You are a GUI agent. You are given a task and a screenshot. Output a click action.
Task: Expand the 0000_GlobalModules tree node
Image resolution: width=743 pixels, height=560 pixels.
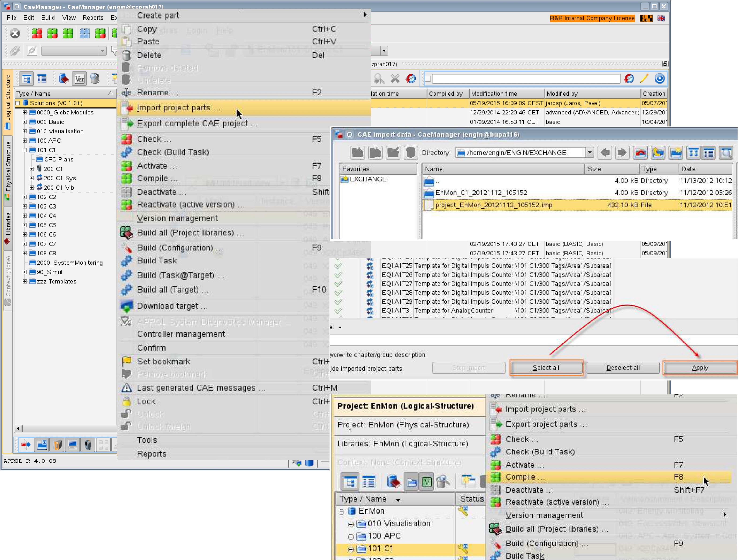25,113
